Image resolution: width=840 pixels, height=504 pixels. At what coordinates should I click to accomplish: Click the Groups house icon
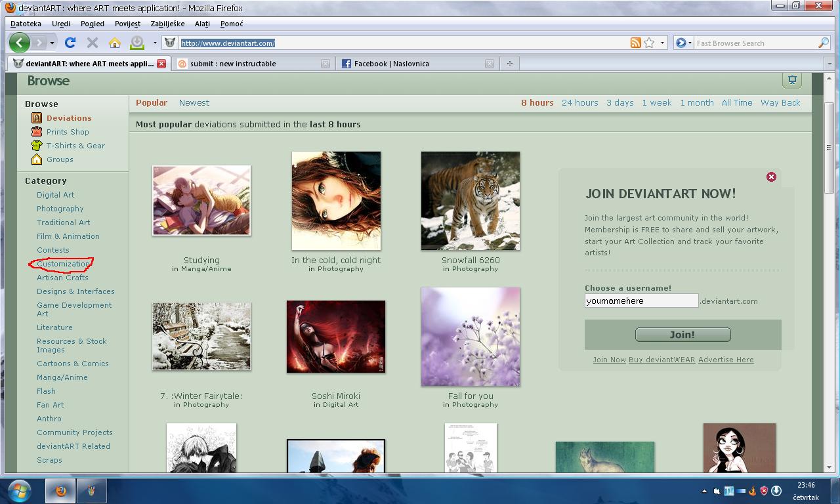tap(37, 159)
